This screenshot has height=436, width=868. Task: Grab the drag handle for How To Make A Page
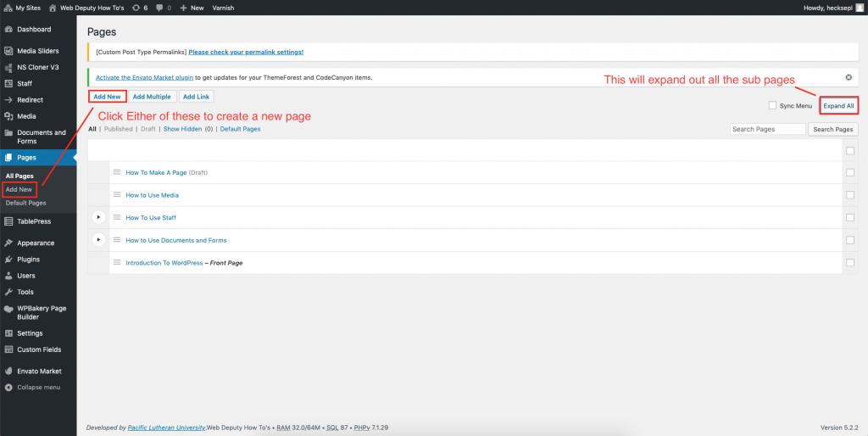pyautogui.click(x=117, y=172)
